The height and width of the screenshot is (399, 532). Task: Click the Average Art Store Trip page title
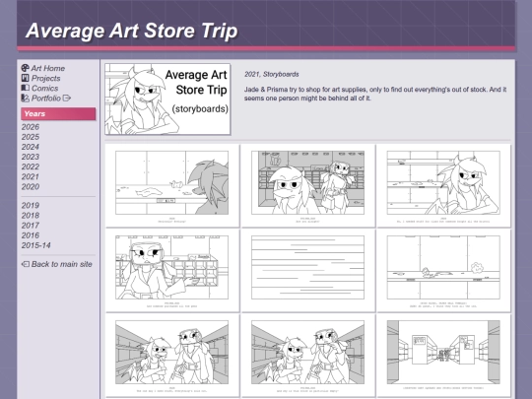[x=132, y=31]
